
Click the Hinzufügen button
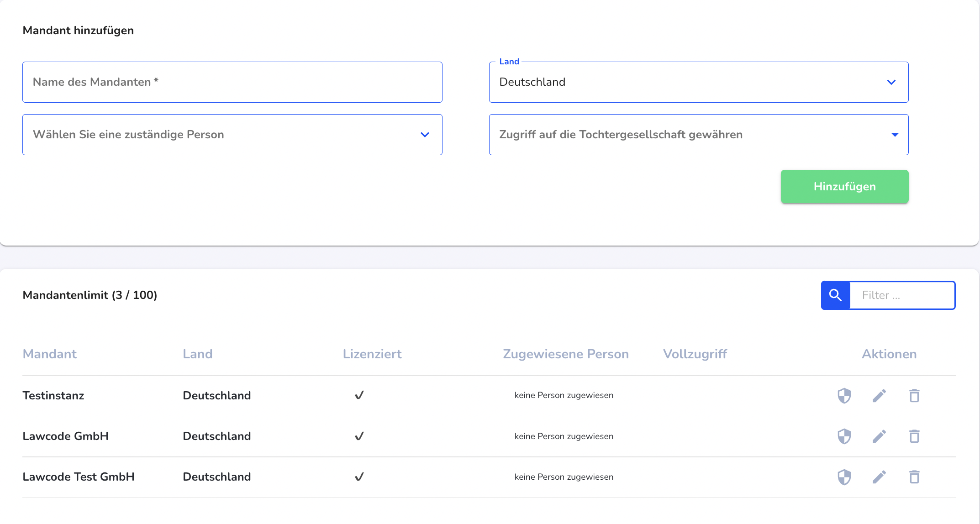(x=844, y=187)
